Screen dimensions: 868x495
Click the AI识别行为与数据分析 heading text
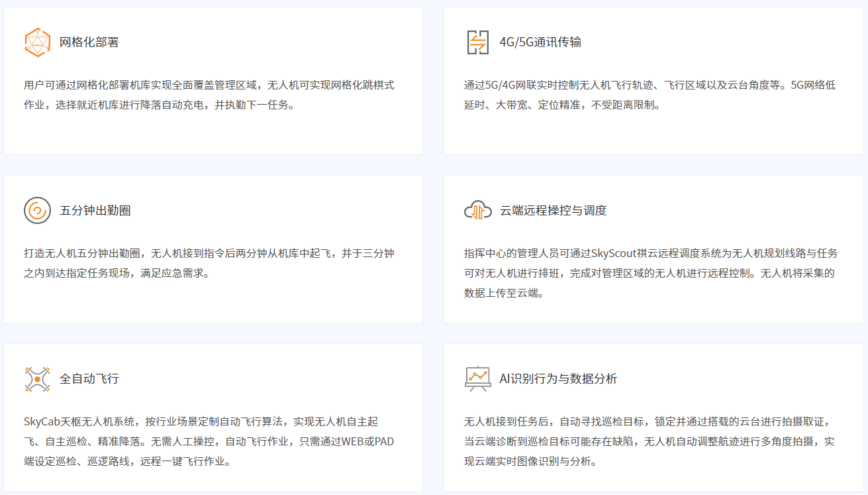coord(558,379)
